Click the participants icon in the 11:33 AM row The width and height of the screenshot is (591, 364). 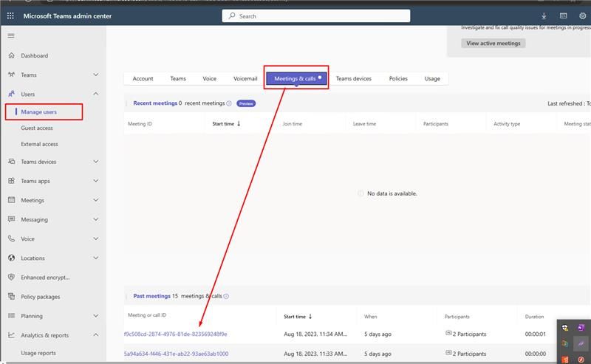448,353
